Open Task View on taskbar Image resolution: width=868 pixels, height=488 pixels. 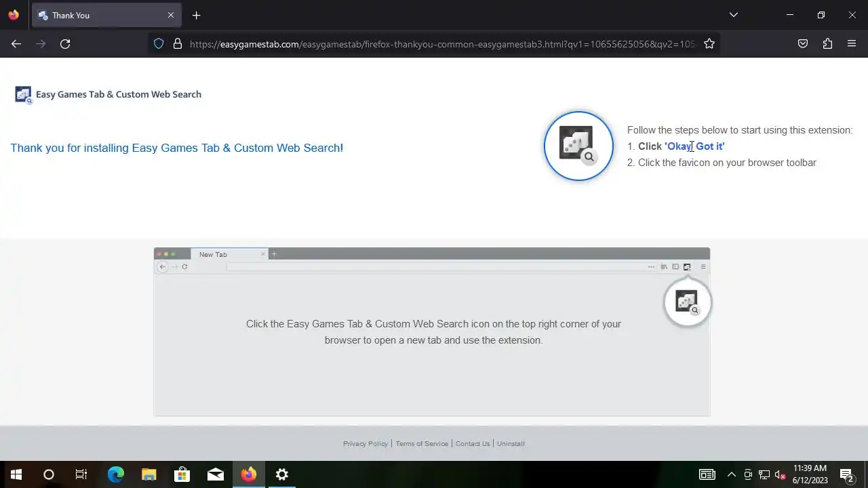[x=81, y=474]
